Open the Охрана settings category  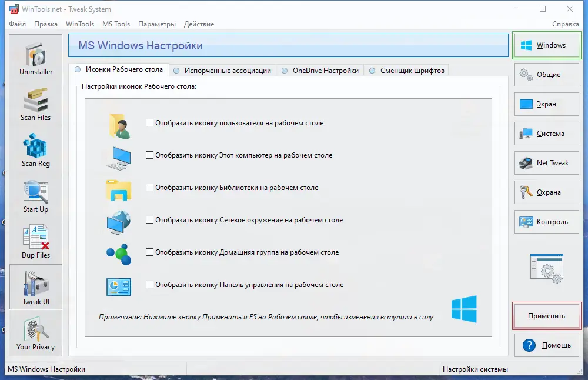pos(546,192)
